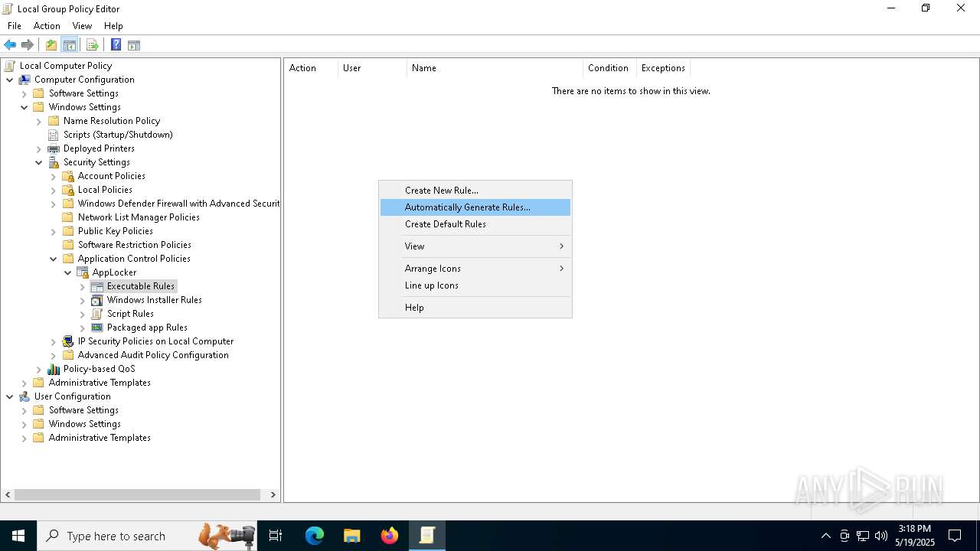Click the Forward arrow toolbar icon

tap(28, 45)
